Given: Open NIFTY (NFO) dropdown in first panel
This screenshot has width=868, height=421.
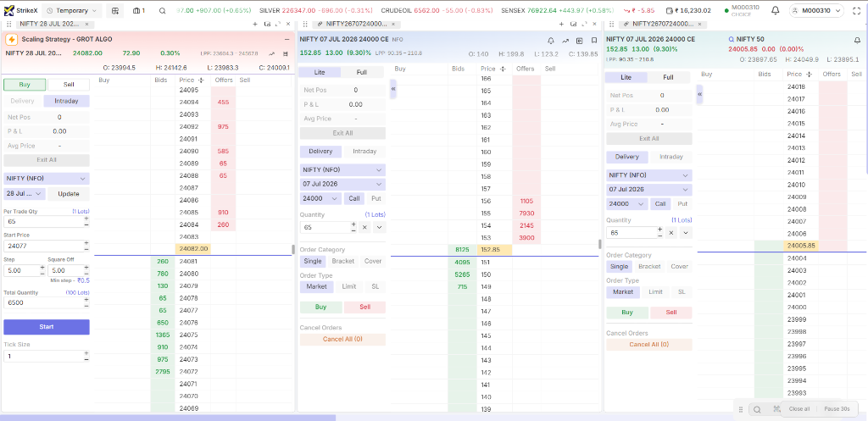Looking at the screenshot, I should click(47, 179).
